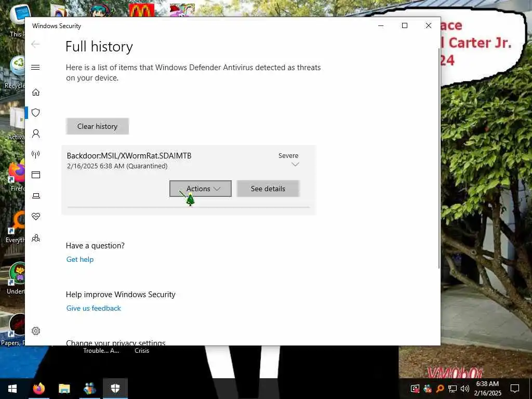The image size is (532, 399).
Task: Select Virus & threat protection shield icon
Action: [x=36, y=113]
